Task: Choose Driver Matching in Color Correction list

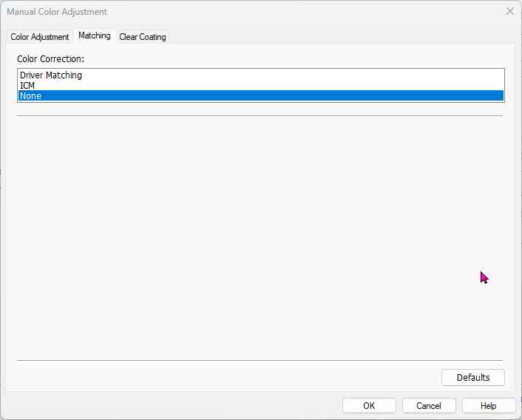Action: click(x=51, y=75)
